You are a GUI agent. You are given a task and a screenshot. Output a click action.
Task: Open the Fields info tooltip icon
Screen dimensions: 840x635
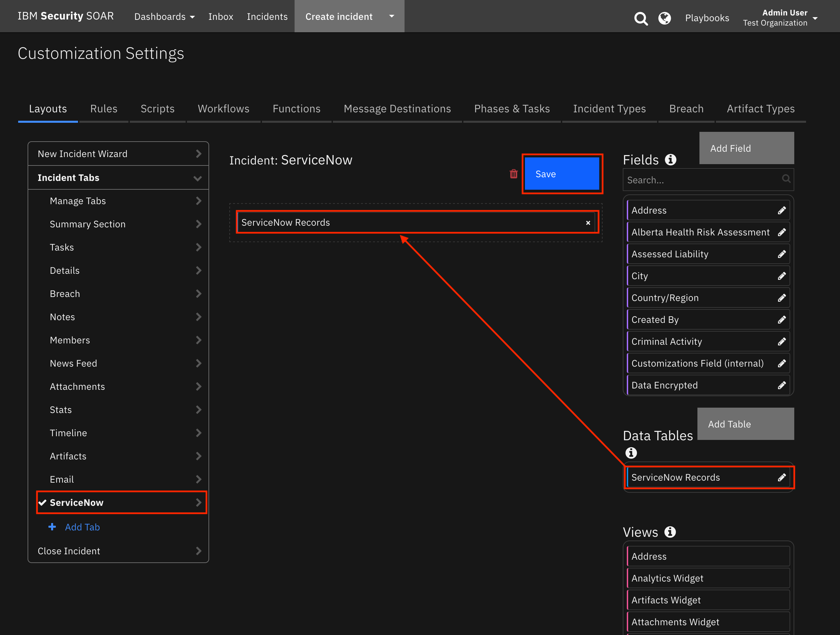[670, 159]
